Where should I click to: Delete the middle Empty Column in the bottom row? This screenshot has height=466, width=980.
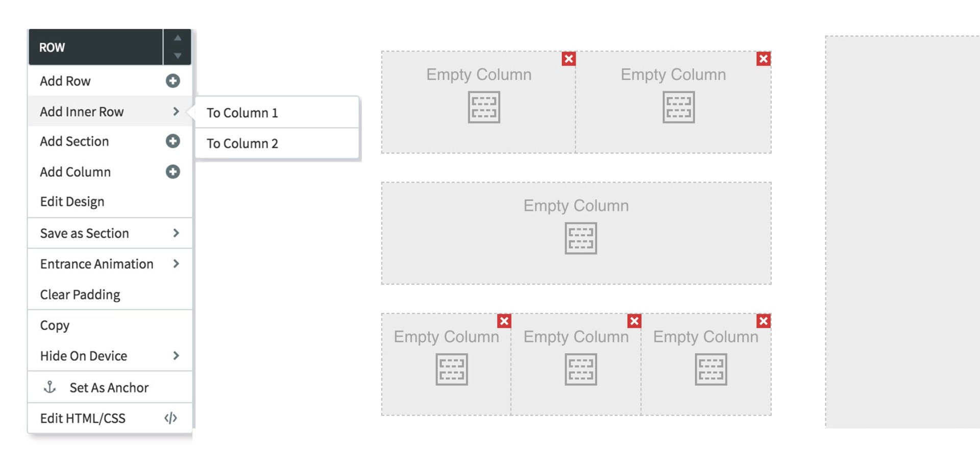click(x=634, y=321)
